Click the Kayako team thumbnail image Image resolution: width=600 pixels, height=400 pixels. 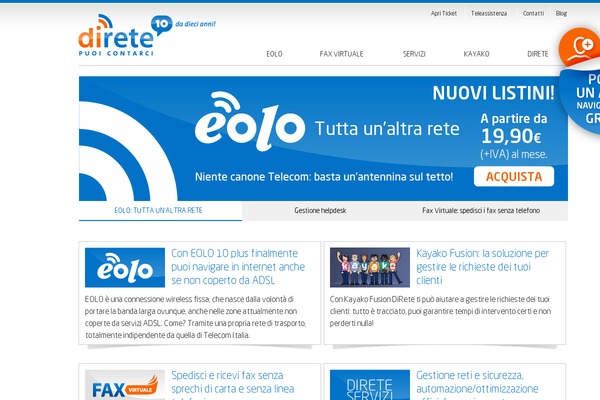(370, 268)
